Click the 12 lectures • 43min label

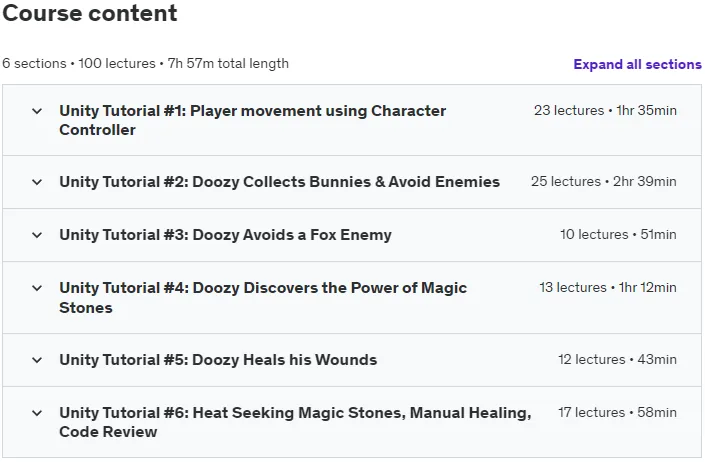pos(617,360)
